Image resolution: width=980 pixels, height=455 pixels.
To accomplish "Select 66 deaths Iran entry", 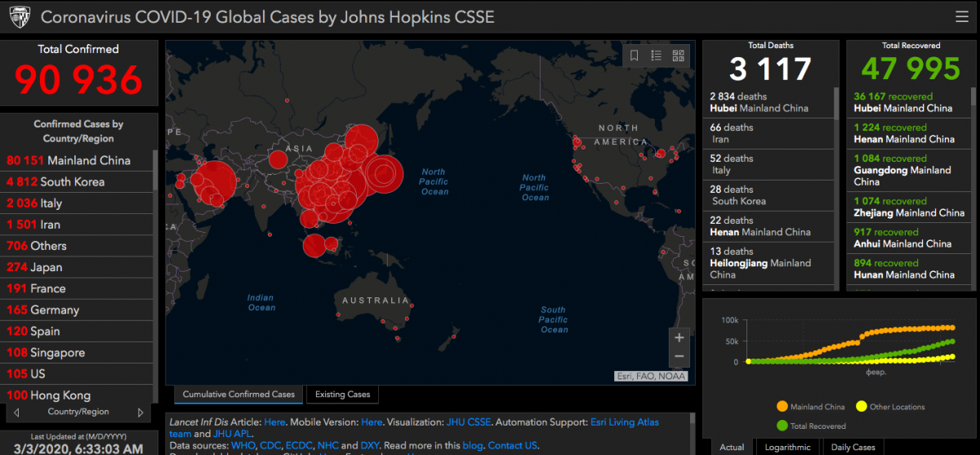I will point(768,134).
